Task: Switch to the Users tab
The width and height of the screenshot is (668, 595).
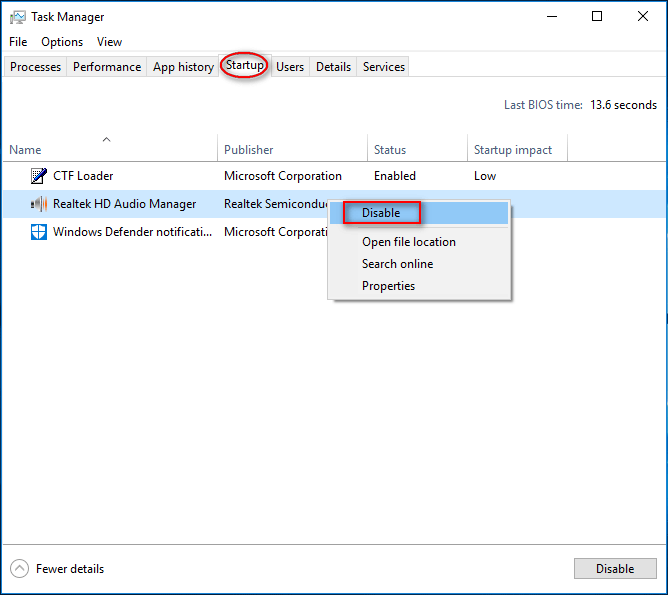Action: [x=290, y=67]
